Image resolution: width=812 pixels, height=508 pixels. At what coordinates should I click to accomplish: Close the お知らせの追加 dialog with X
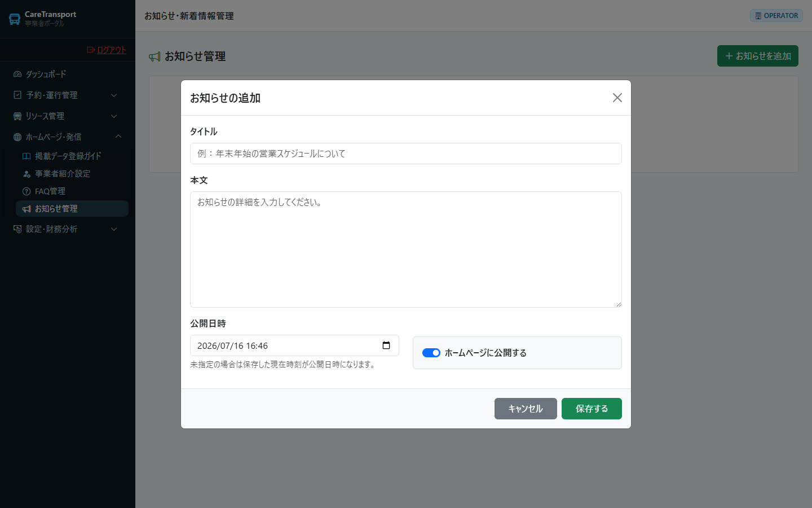pyautogui.click(x=617, y=98)
